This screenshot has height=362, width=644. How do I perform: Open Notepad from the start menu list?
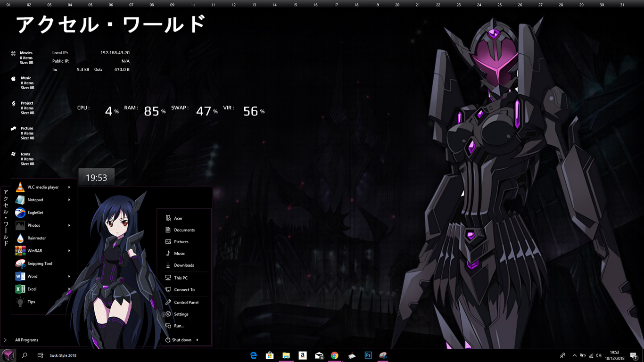coord(43,200)
